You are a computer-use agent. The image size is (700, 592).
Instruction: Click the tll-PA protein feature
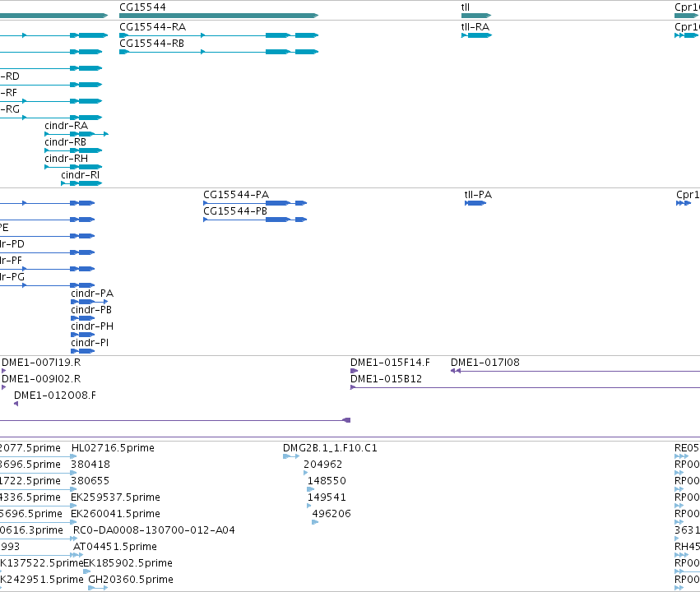(x=475, y=203)
